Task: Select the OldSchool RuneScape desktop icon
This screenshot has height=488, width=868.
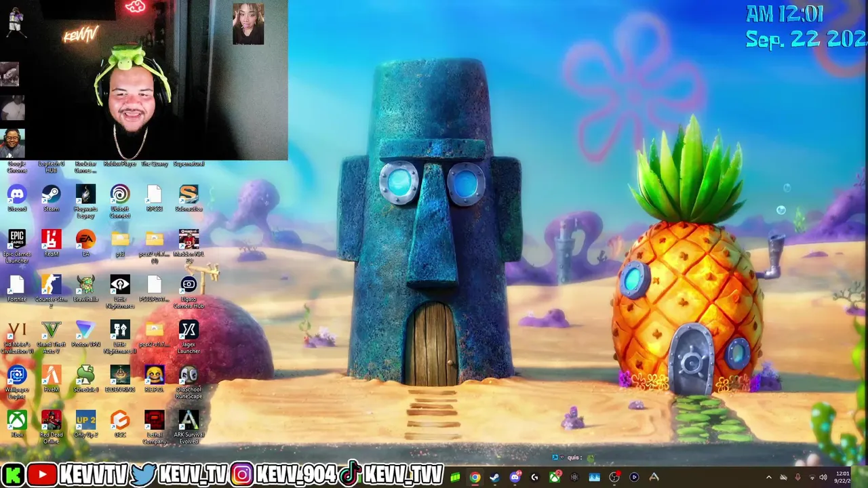Action: [189, 383]
